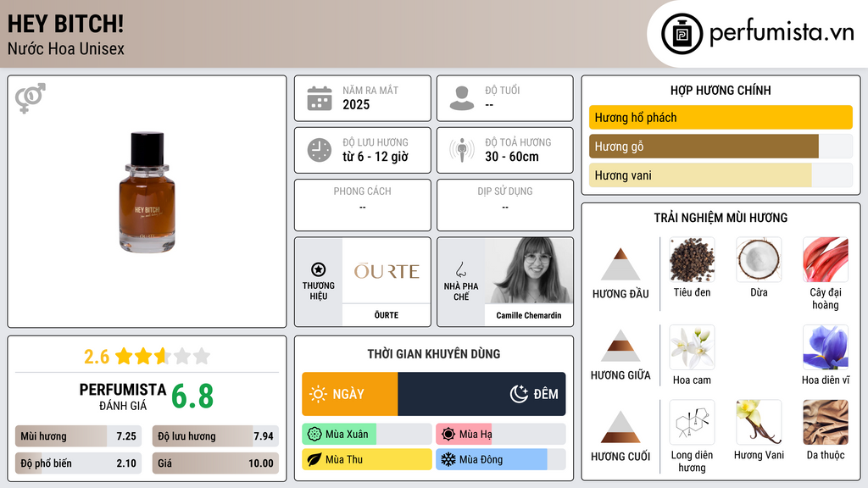This screenshot has height=488, width=868.
Task: Click the calendar icon beside Năm ra mắt
Action: (320, 98)
